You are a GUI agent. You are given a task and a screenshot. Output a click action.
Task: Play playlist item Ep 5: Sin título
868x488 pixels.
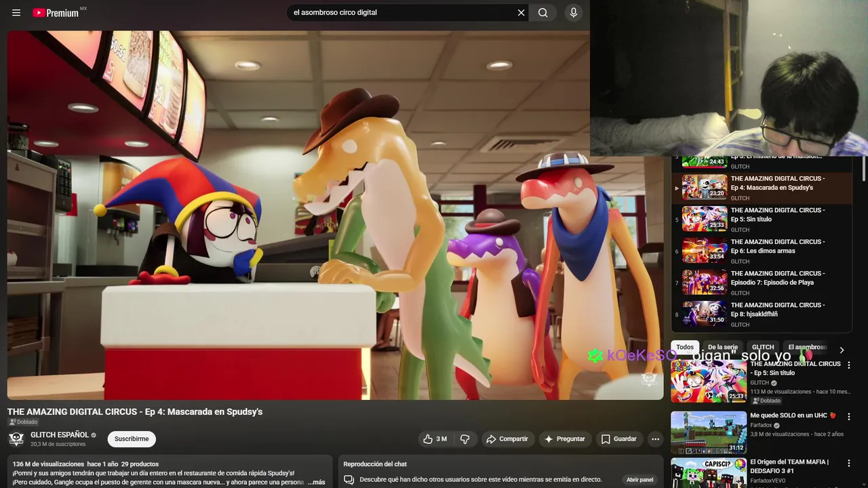click(x=762, y=220)
